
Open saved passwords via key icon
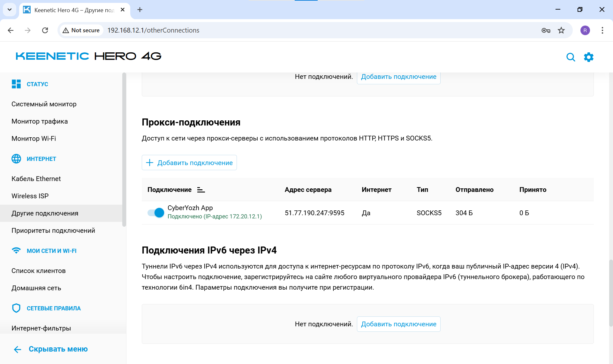(x=546, y=30)
